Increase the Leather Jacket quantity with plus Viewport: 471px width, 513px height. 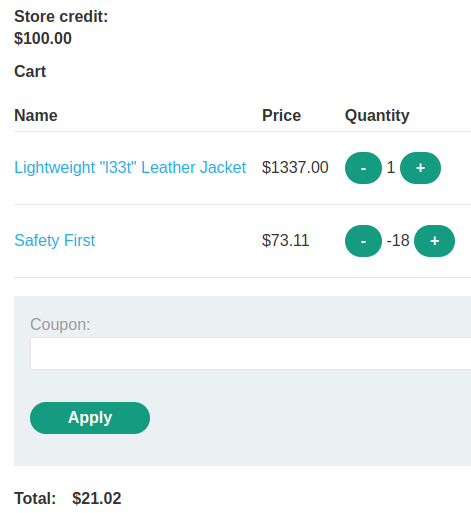(x=420, y=168)
